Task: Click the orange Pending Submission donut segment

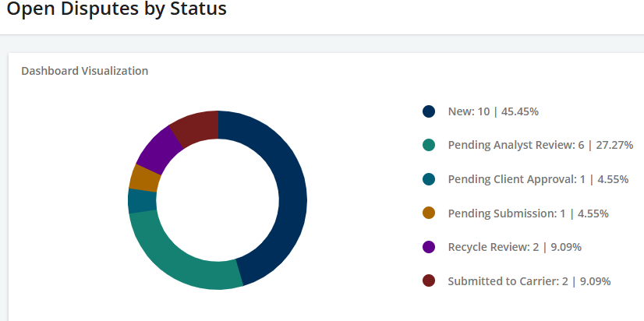Action: click(x=144, y=178)
